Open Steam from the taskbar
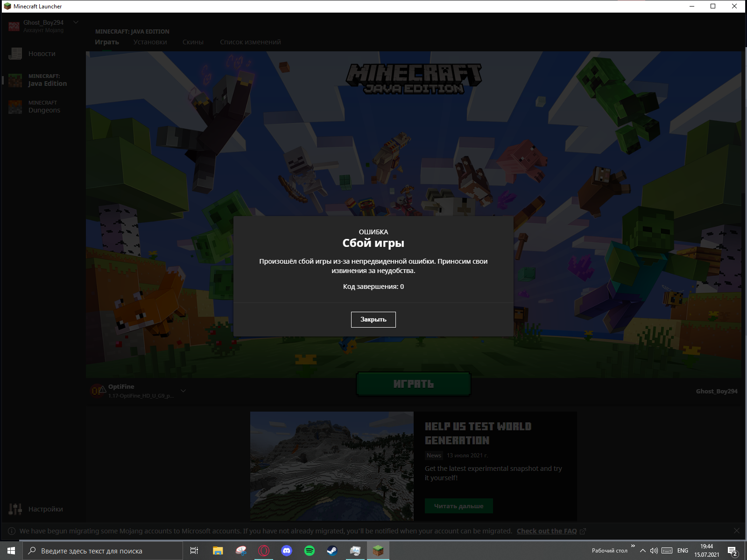747x560 pixels. (x=332, y=551)
